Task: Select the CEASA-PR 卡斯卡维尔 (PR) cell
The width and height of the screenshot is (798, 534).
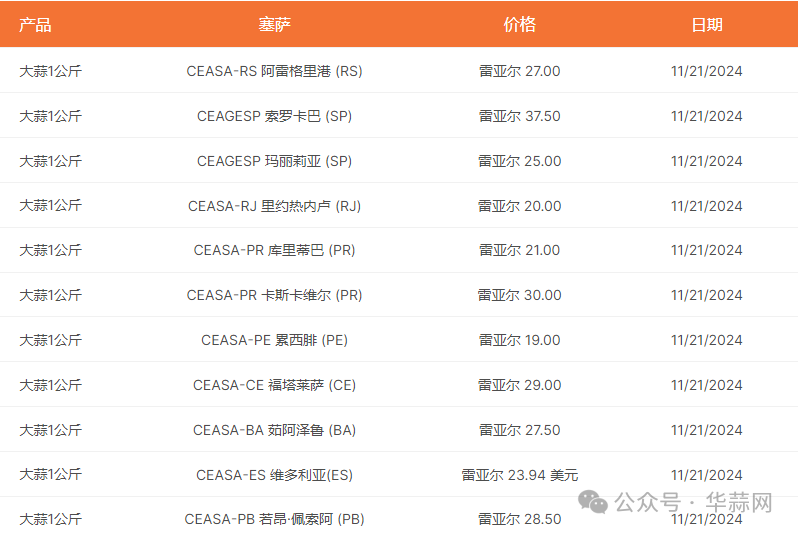Action: pyautogui.click(x=274, y=295)
